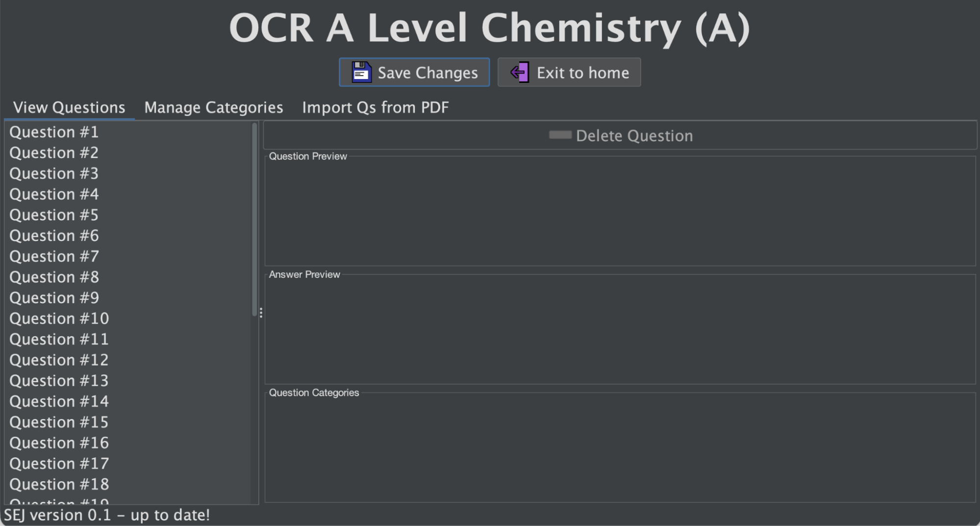The width and height of the screenshot is (980, 526).
Task: Pick Question #9 from the list
Action: [54, 298]
